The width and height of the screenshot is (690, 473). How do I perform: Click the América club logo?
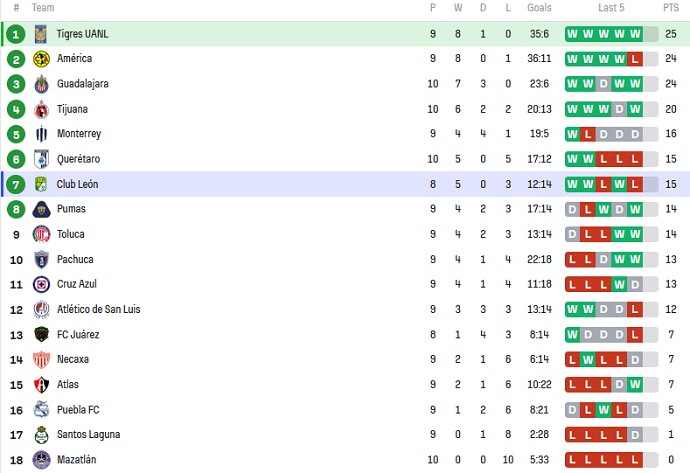[x=41, y=59]
